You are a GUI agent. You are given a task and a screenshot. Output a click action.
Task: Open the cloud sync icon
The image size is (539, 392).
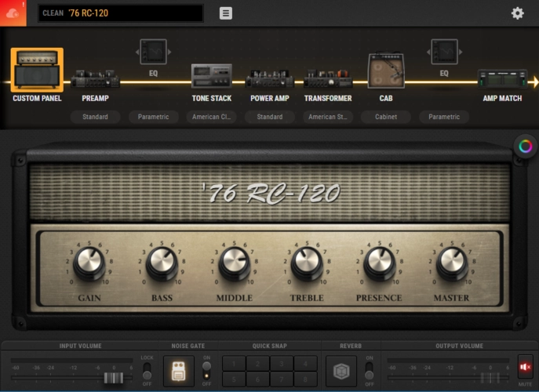pyautogui.click(x=13, y=13)
